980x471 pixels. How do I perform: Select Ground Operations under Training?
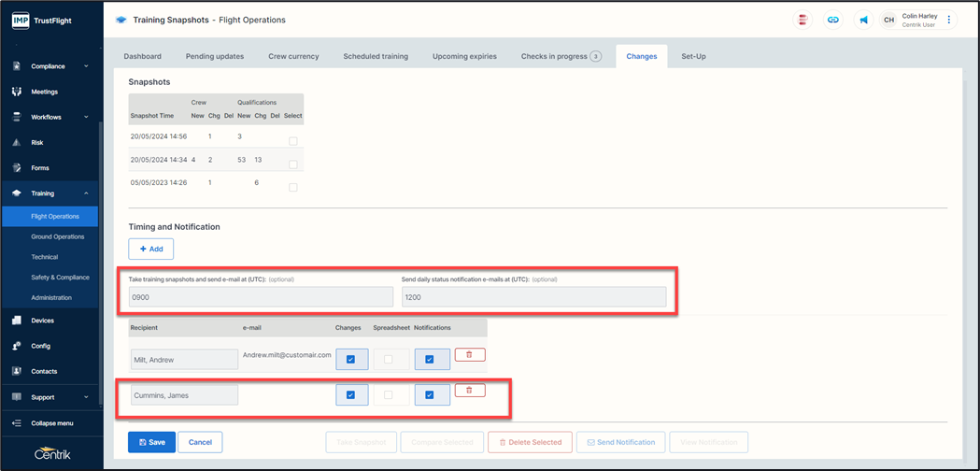(x=58, y=236)
